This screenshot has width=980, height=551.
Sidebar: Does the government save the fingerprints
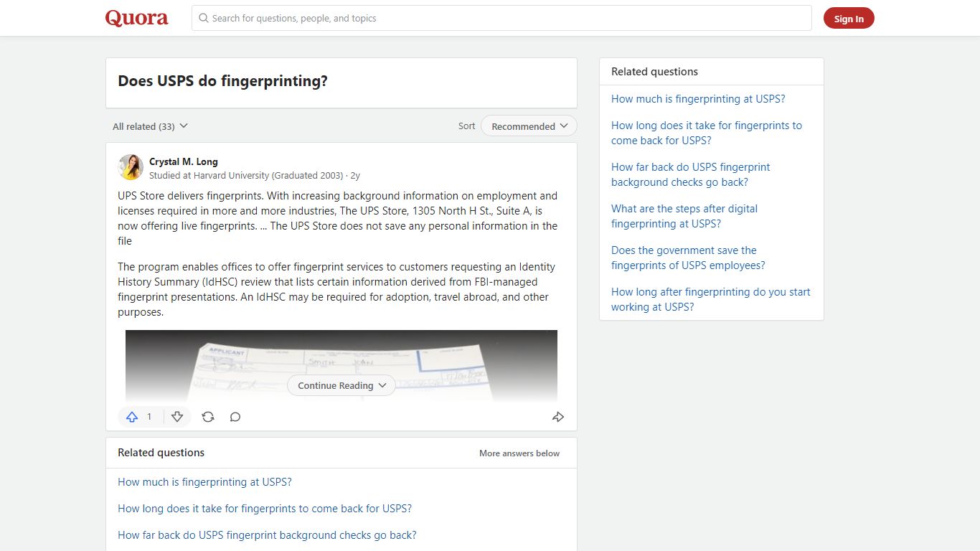(x=688, y=258)
